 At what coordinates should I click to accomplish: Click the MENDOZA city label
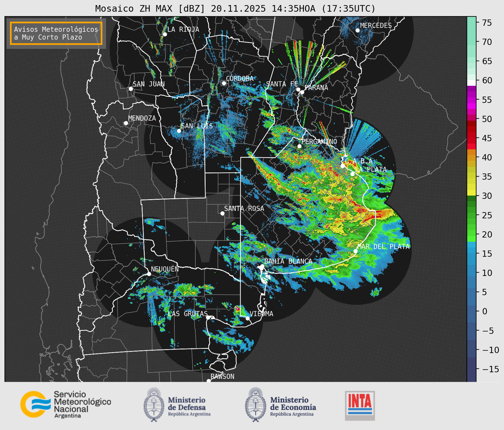pos(142,118)
